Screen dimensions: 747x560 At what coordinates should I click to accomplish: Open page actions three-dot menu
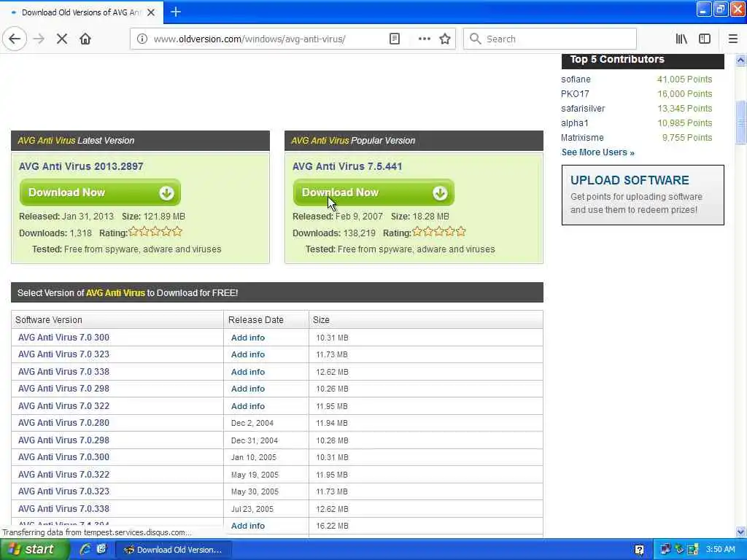[x=424, y=39]
